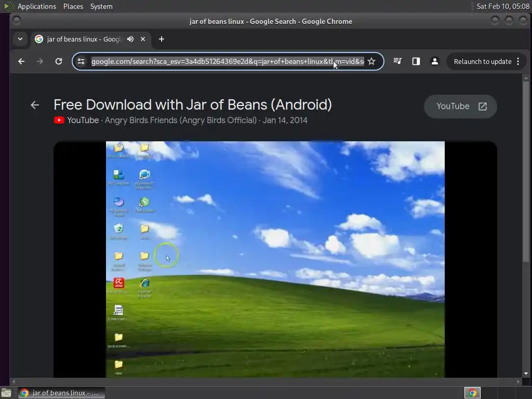Viewport: 532px width, 399px height.
Task: Go back from the video preview
Action: click(35, 105)
